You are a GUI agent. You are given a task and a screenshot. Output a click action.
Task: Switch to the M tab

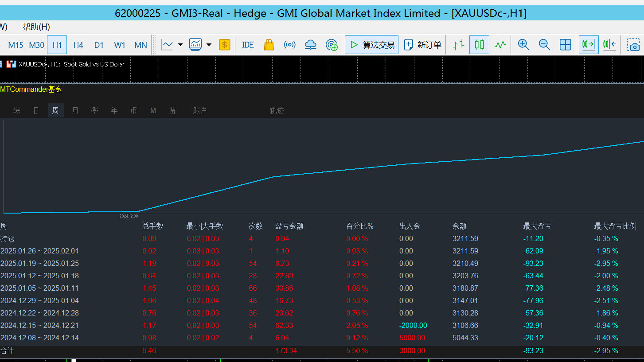pyautogui.click(x=153, y=110)
